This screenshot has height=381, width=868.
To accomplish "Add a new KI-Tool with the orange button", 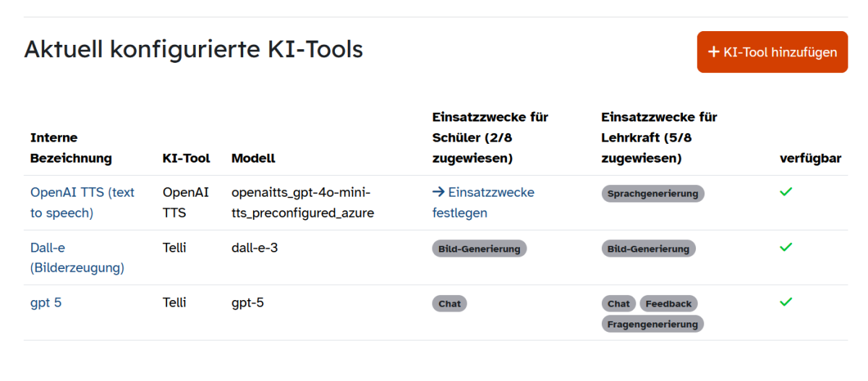I will click(772, 52).
